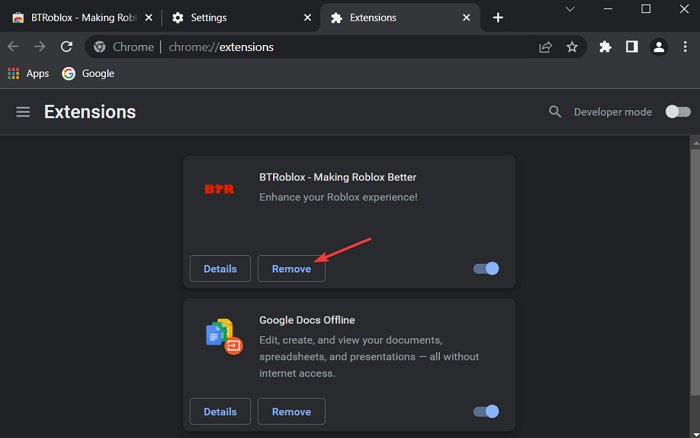
Task: Click the 'Google Docs Offline' title text
Action: click(307, 320)
